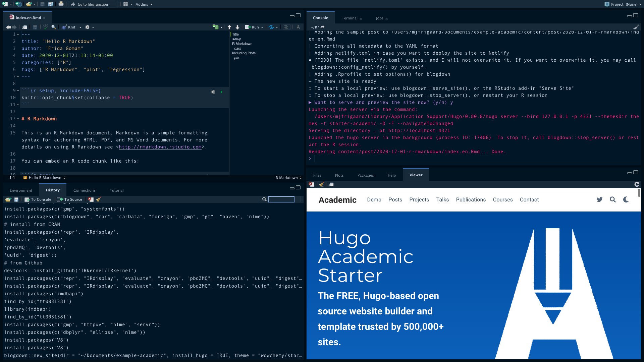Switch to the Jobs tab
Viewport: 644px width, 362px height.
pyautogui.click(x=379, y=18)
